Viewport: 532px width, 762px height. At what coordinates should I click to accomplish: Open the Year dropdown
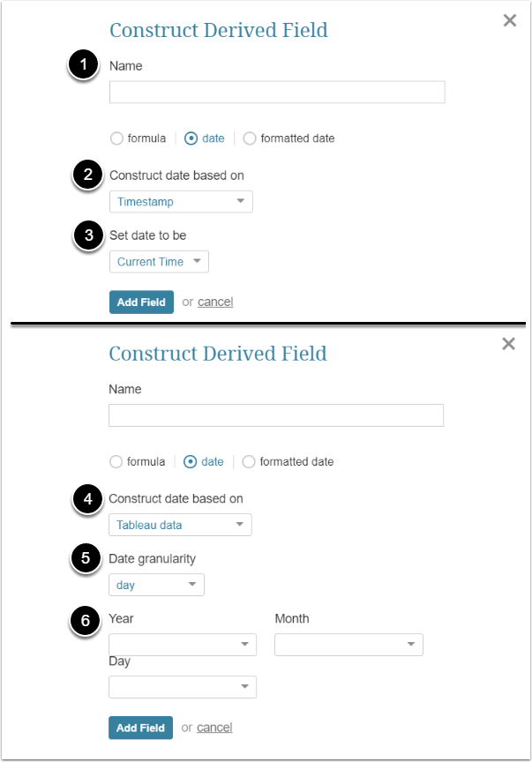183,645
